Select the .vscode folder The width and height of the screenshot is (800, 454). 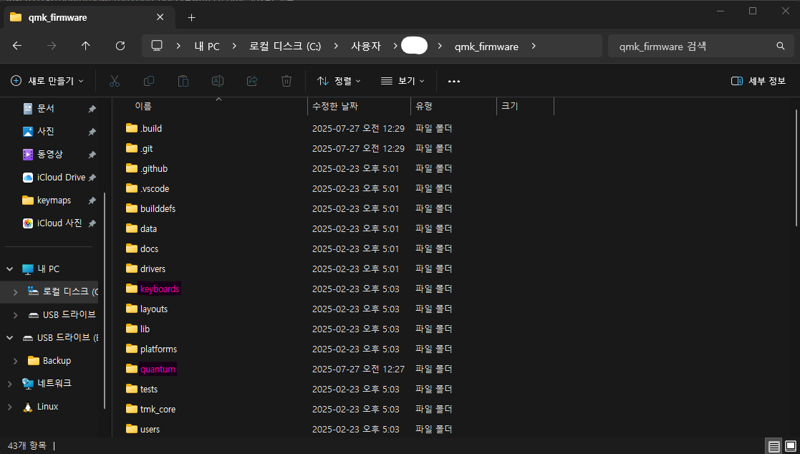tap(155, 189)
